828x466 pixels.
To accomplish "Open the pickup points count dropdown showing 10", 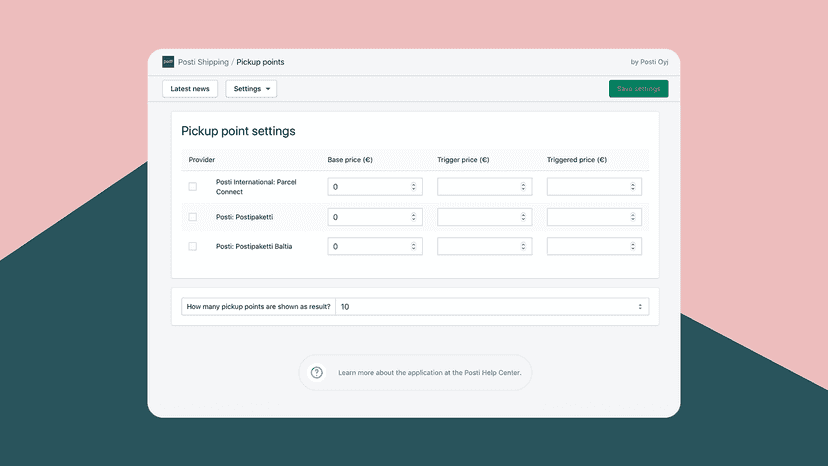I will click(492, 306).
